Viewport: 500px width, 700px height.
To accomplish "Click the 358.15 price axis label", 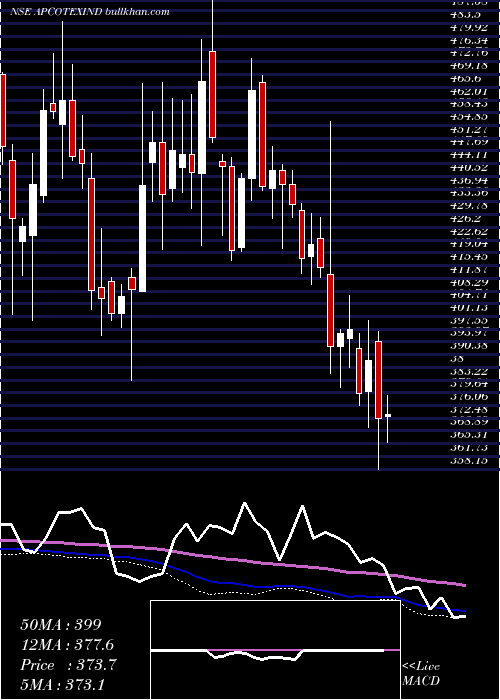I will (x=467, y=460).
